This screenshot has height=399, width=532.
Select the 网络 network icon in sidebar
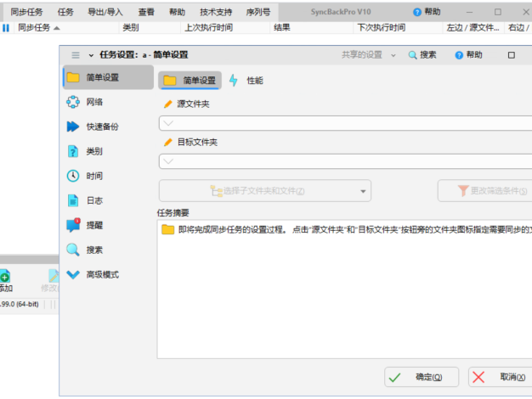73,102
